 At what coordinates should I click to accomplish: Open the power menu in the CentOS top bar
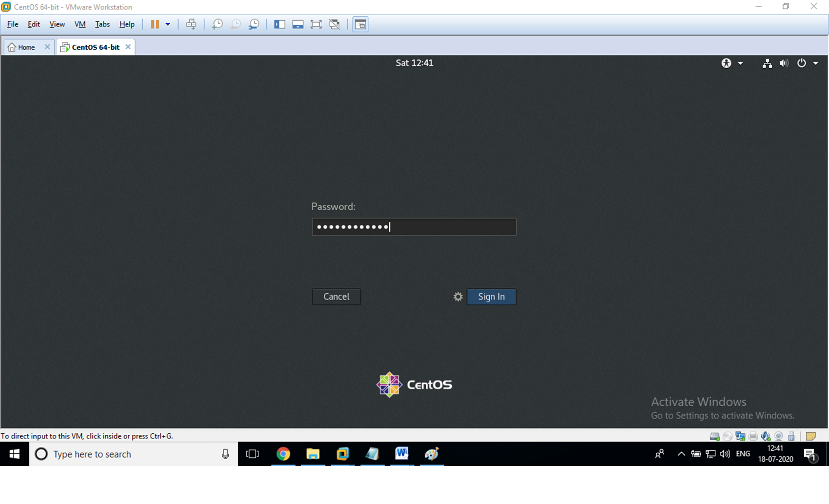807,63
